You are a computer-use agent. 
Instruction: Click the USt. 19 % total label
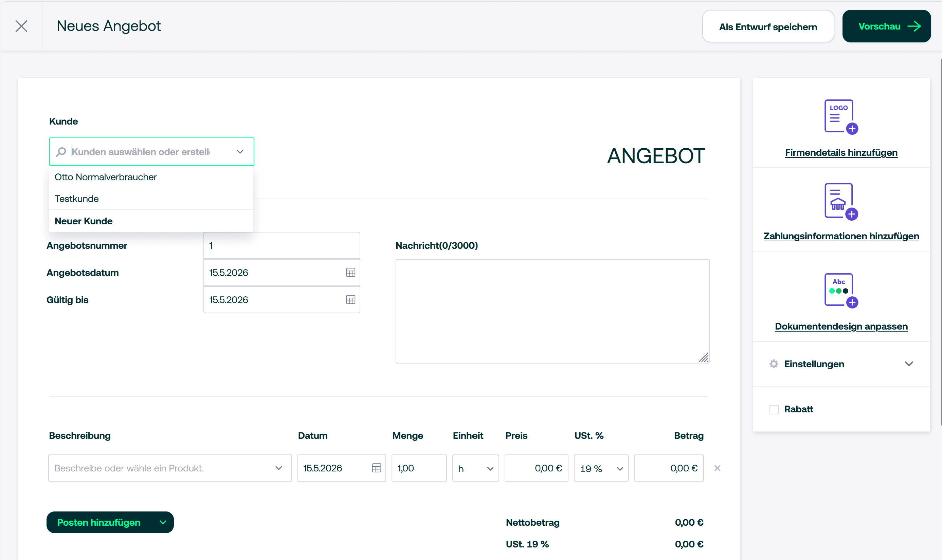(527, 544)
